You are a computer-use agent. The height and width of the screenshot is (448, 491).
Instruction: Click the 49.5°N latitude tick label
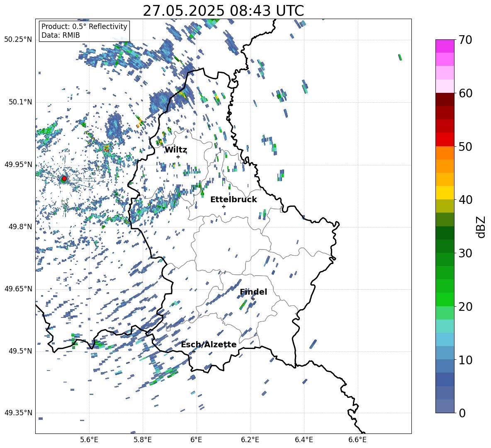click(x=21, y=351)
